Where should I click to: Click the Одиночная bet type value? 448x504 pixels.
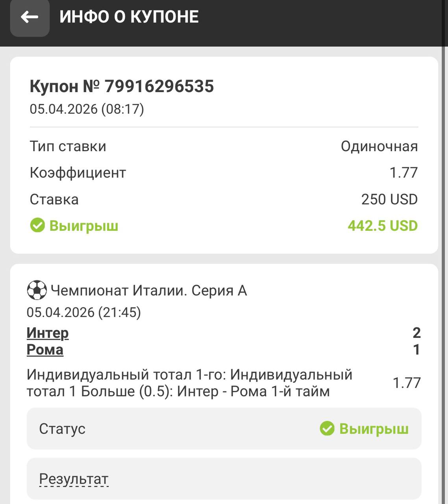(x=379, y=146)
